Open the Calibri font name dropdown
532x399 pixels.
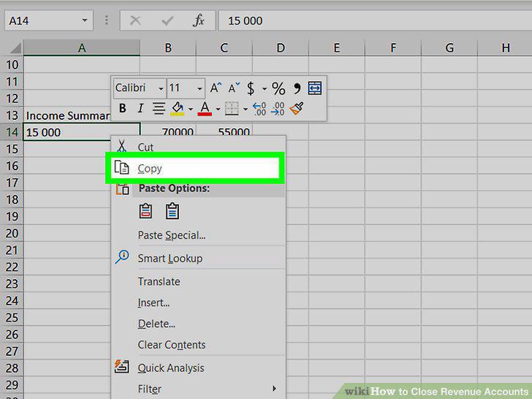pos(161,88)
